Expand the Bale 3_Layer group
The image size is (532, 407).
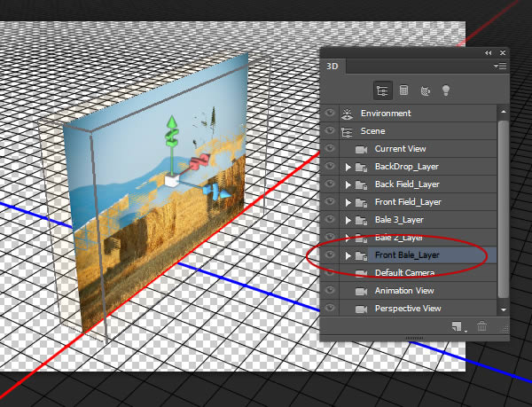(348, 220)
